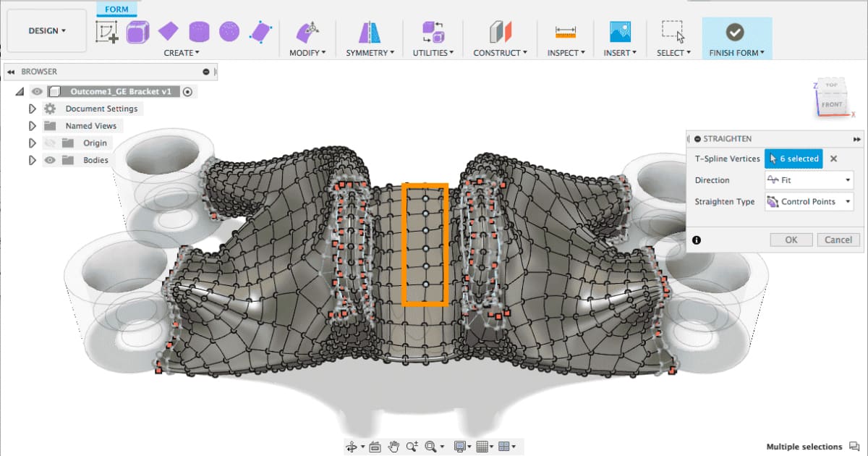This screenshot has height=456, width=868.
Task: Cancel the Straighten dialog
Action: (838, 240)
